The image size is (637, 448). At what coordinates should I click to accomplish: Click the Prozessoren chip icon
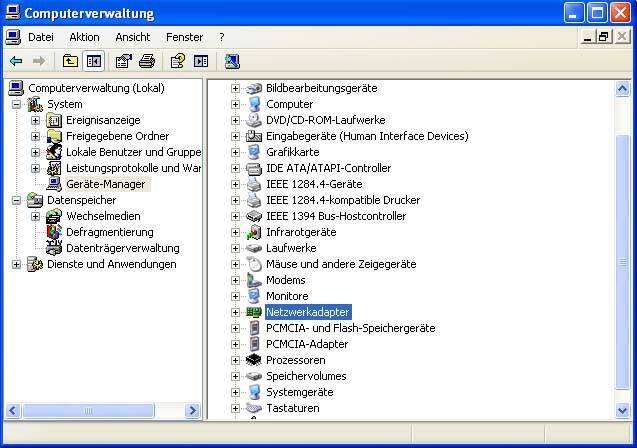[254, 360]
